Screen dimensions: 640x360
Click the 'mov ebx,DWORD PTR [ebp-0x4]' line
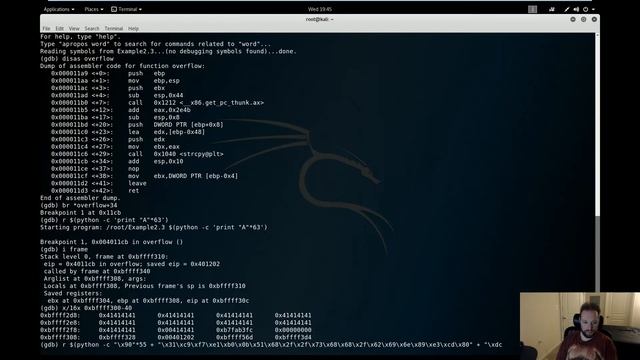click(144, 176)
